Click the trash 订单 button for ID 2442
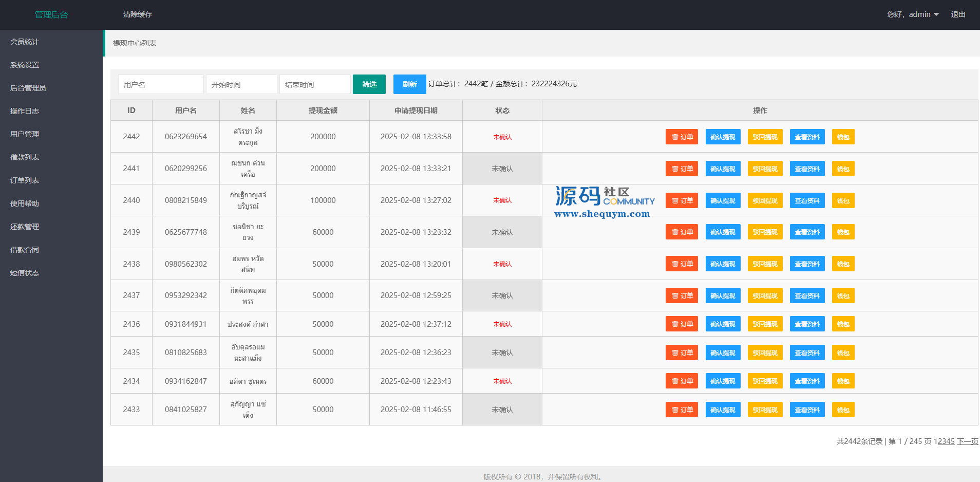This screenshot has height=482, width=980. coord(682,137)
